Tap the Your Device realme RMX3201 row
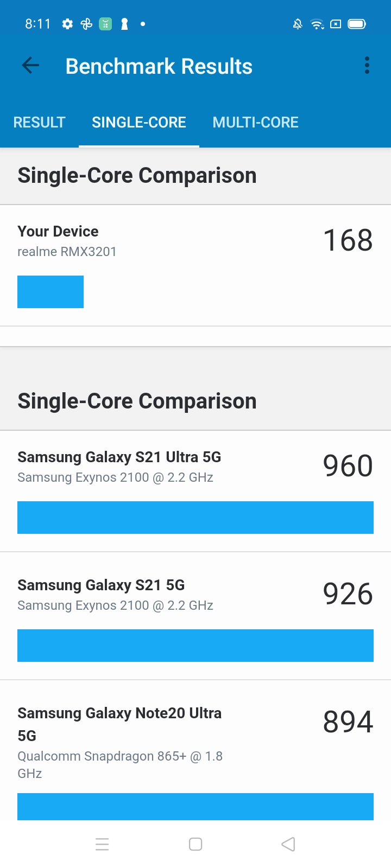391x868 pixels. [x=195, y=265]
